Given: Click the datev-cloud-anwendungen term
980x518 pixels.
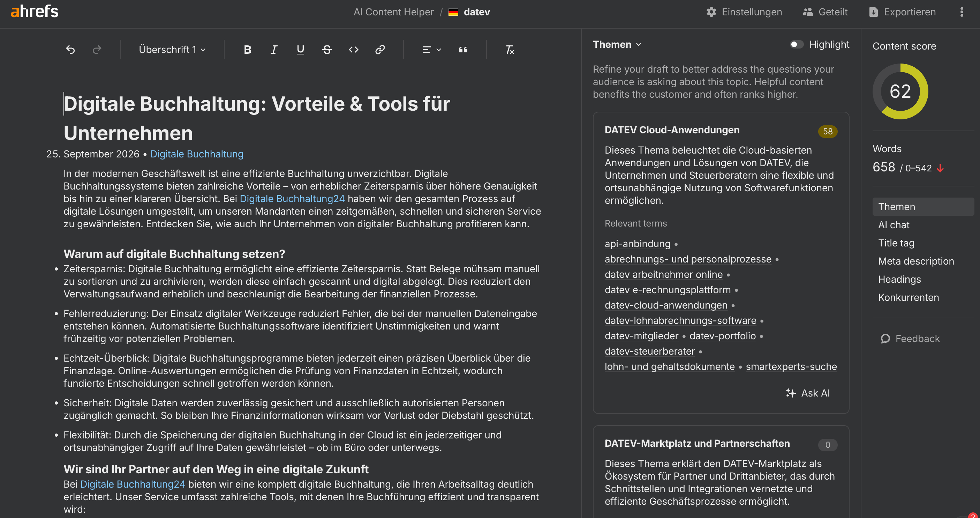Looking at the screenshot, I should (666, 305).
